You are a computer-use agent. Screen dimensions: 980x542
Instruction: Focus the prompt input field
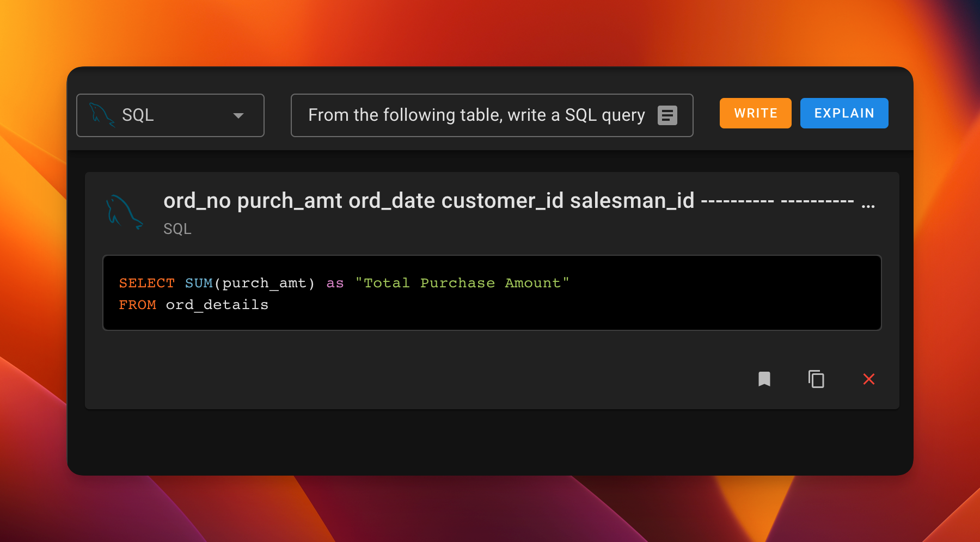coord(492,115)
